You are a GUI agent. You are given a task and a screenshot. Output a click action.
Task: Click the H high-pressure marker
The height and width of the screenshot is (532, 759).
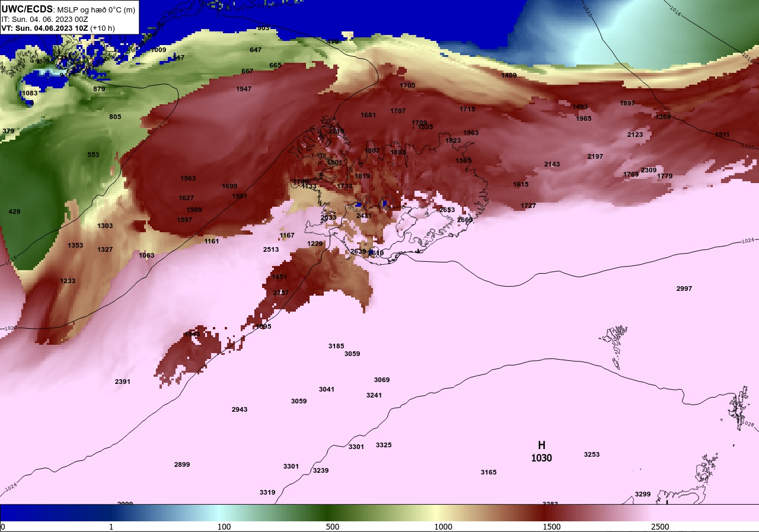541,445
